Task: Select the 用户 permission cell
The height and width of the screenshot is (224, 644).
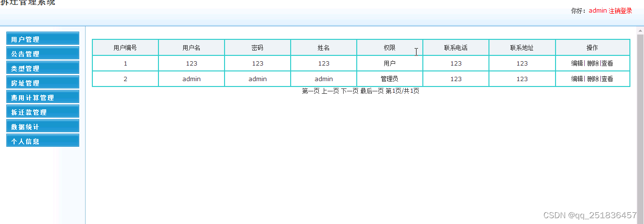Action: coord(390,63)
